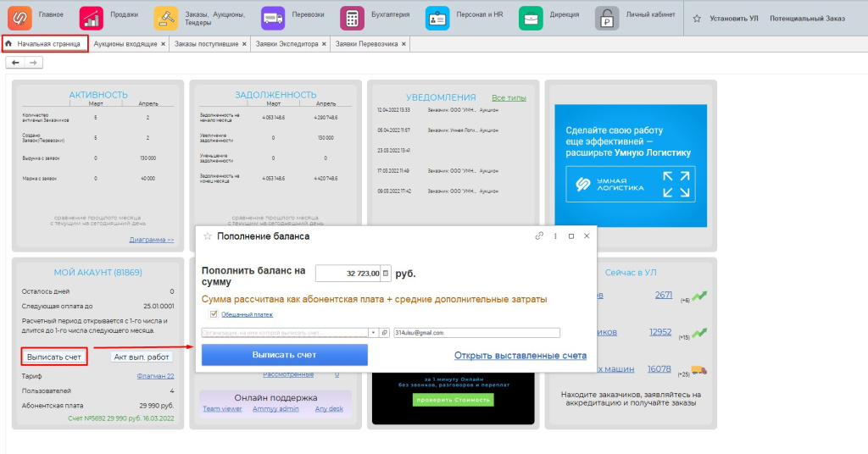The height and width of the screenshot is (454, 868).
Task: Add Пополнение баланса dialog to favorites star
Action: click(x=208, y=236)
